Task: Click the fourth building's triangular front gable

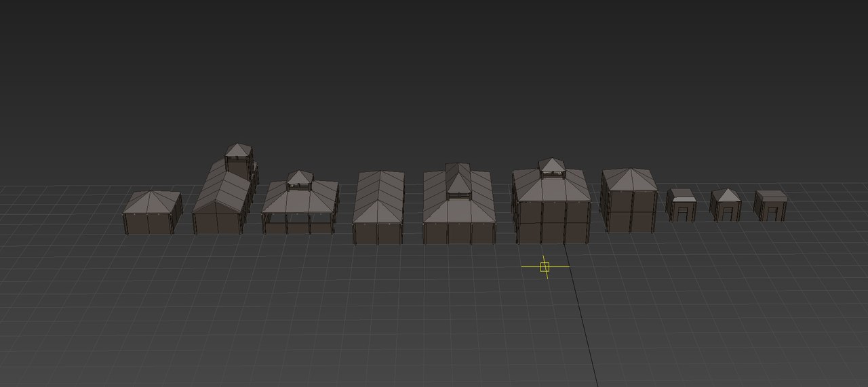Action: 378,211
